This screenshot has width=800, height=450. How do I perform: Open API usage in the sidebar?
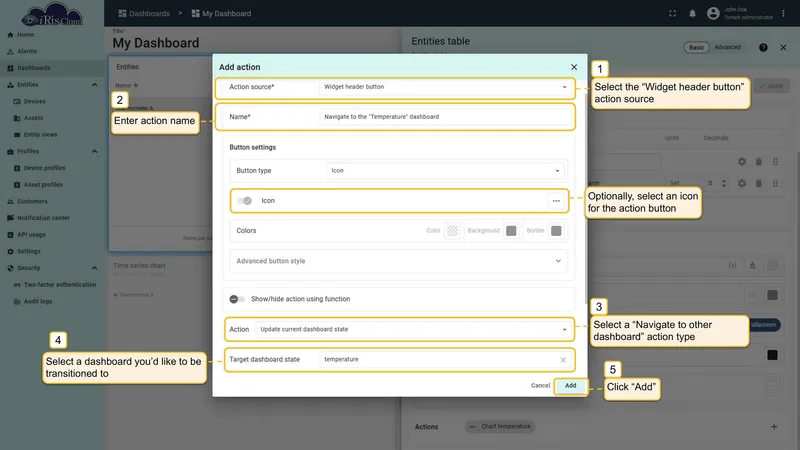point(31,235)
